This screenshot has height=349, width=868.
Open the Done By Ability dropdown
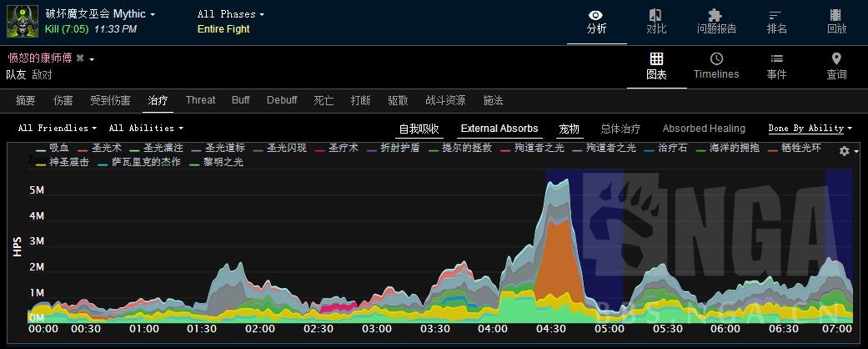[x=810, y=128]
